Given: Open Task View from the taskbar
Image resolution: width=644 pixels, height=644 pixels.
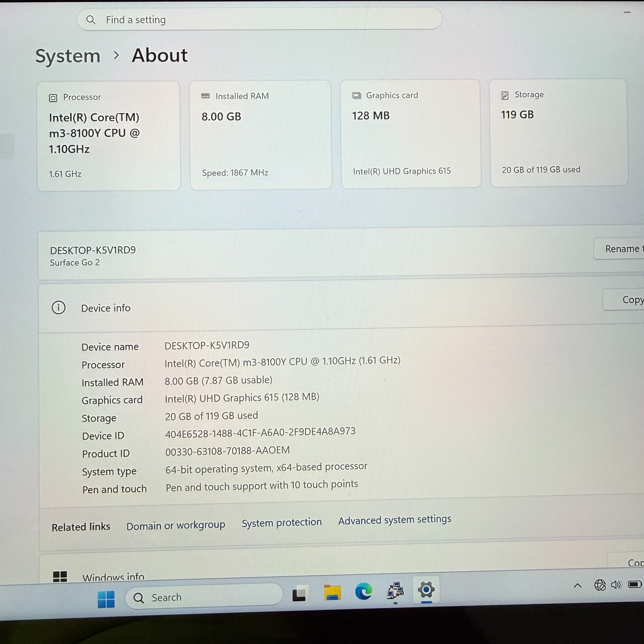Looking at the screenshot, I should pyautogui.click(x=299, y=593).
